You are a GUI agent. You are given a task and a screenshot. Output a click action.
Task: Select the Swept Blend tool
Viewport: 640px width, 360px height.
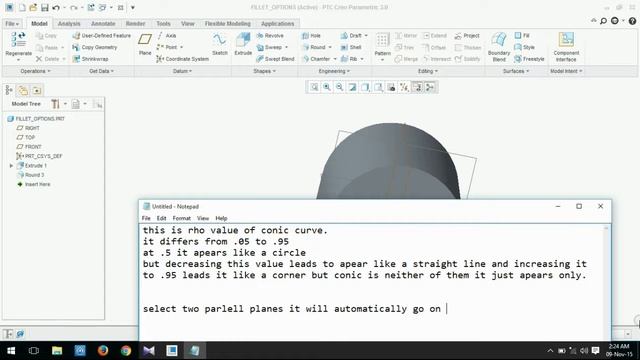coord(275,59)
